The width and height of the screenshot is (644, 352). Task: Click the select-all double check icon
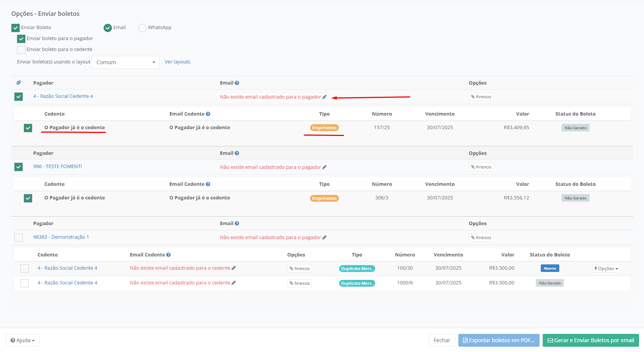pyautogui.click(x=19, y=83)
